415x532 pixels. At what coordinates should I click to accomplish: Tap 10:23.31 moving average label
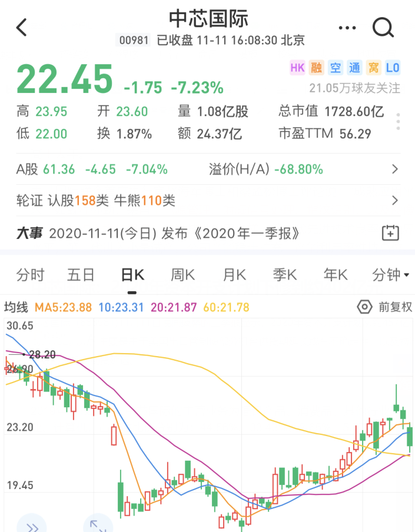pyautogui.click(x=121, y=307)
